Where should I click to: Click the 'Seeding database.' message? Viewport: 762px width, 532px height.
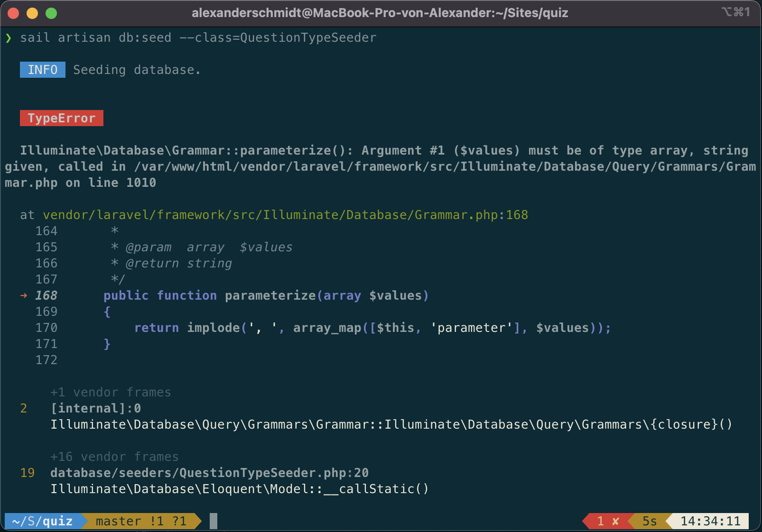(x=137, y=70)
